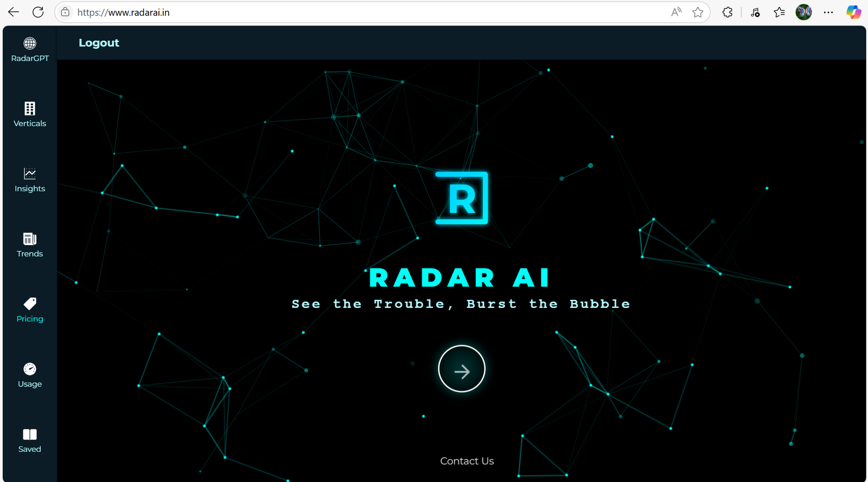View site information lock icon
Viewport: 868px width, 482px height.
65,12
